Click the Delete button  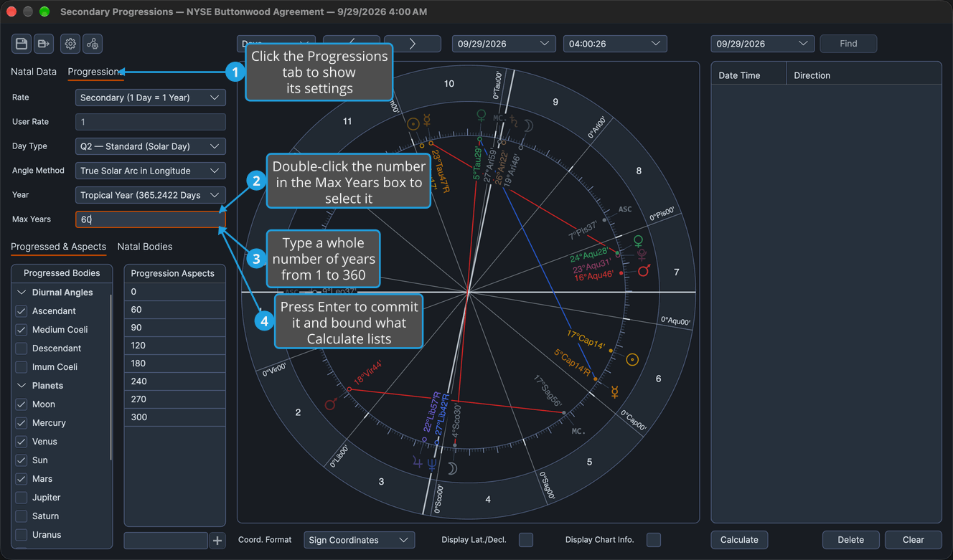[850, 540]
